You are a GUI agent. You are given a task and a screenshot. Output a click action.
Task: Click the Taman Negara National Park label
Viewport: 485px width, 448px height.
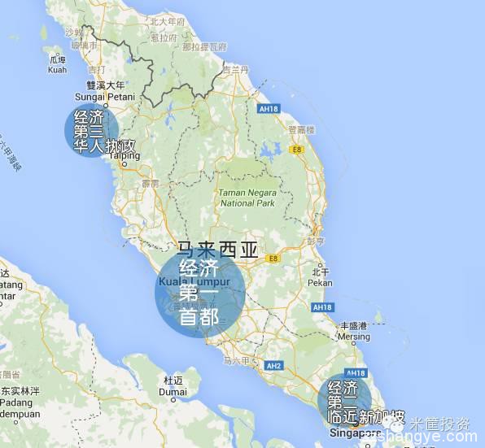[247, 198]
